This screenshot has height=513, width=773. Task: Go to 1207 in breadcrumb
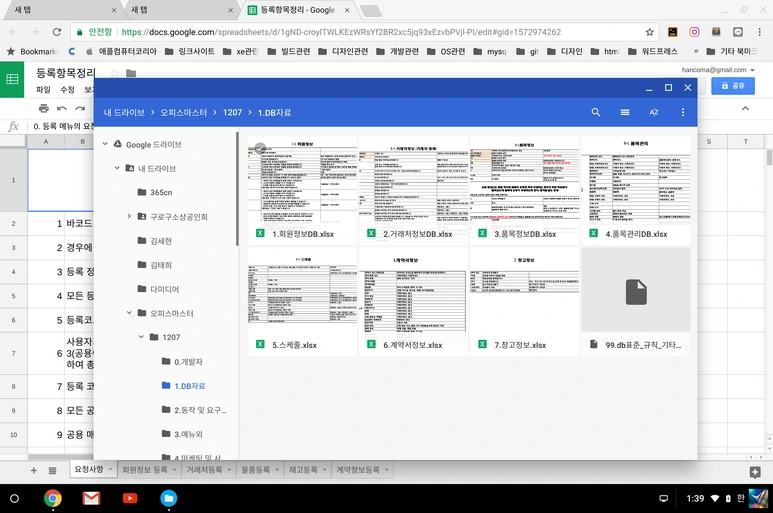[x=232, y=112]
